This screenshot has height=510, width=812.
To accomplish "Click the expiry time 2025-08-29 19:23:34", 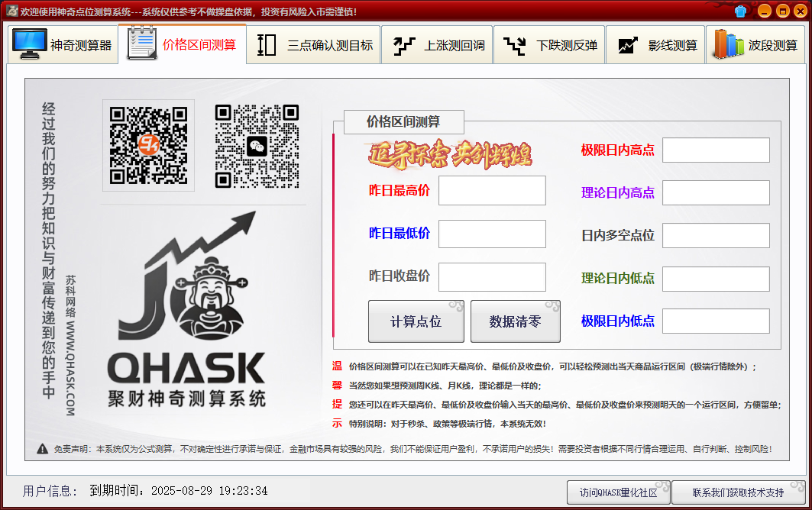I will (209, 491).
